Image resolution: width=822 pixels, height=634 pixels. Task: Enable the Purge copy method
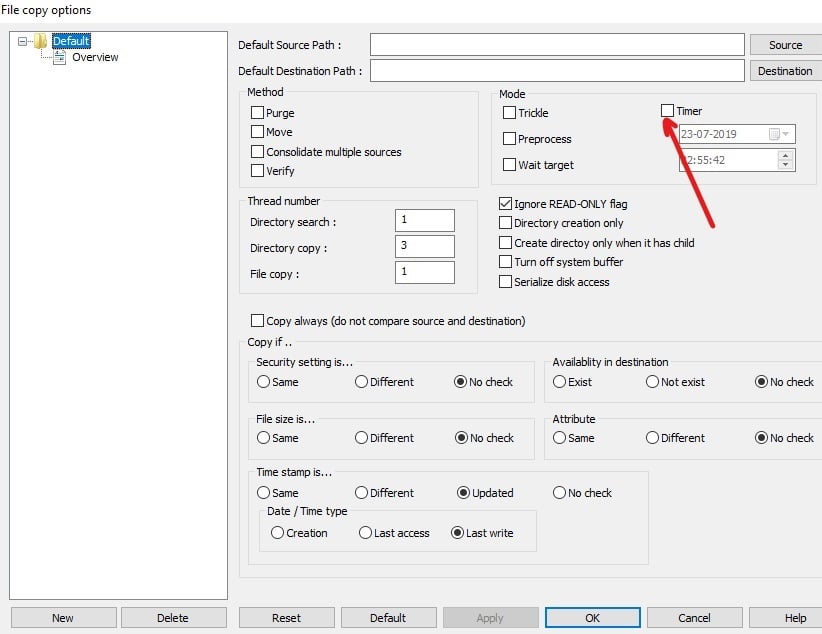[x=256, y=113]
